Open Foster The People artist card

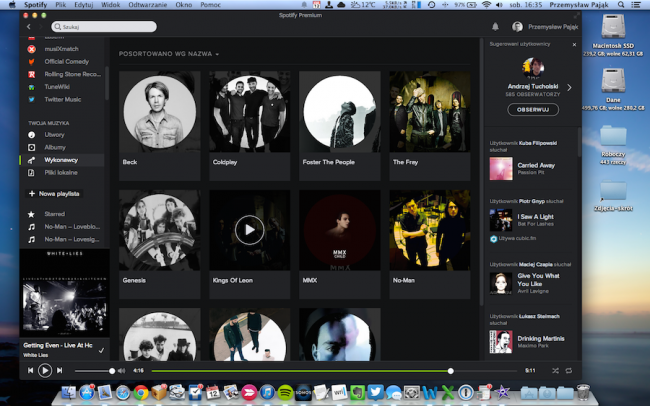[340, 126]
